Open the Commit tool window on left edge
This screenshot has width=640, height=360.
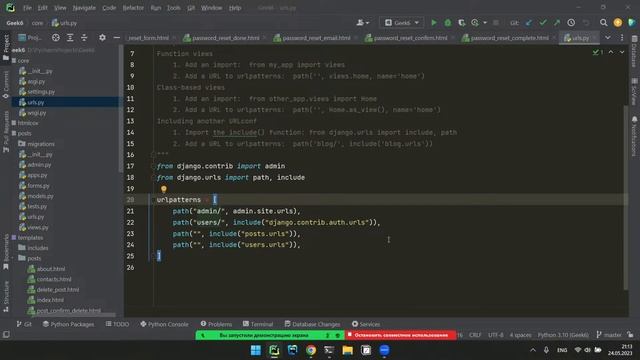coord(6,85)
